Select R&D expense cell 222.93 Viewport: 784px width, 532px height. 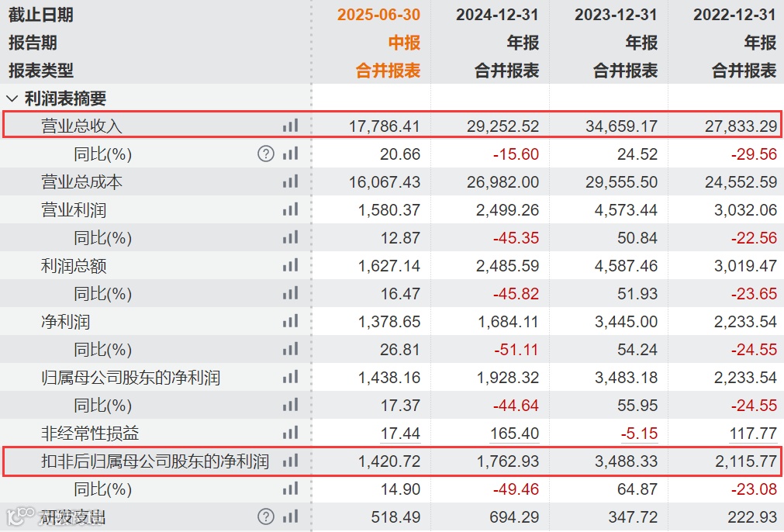coord(751,517)
